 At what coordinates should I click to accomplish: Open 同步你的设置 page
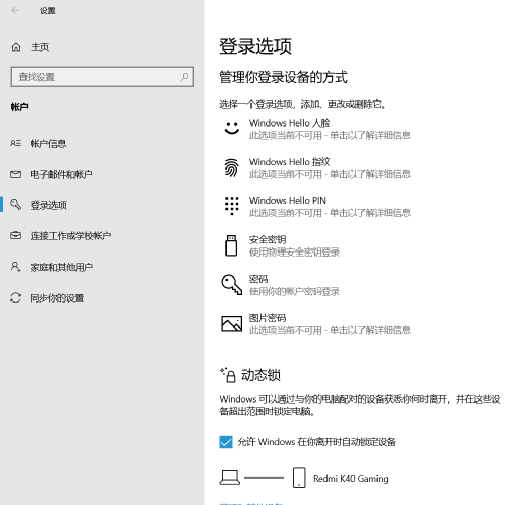coord(57,298)
